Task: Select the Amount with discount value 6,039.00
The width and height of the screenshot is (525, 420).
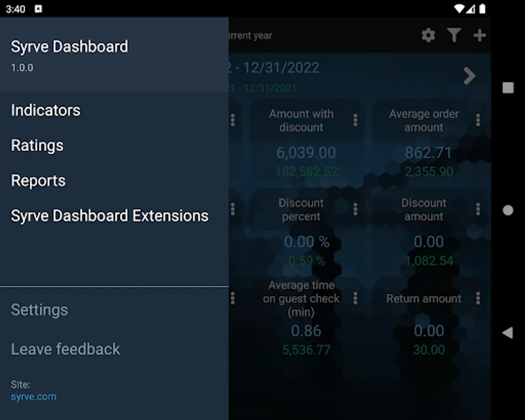Action: 306,153
